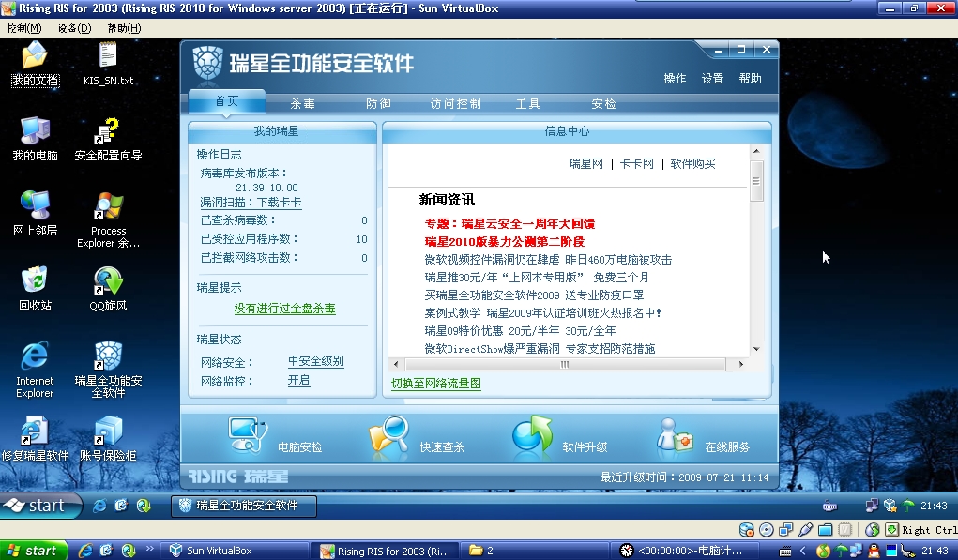Open 设置 settings menu
Viewport: 958px width, 560px height.
[x=712, y=79]
